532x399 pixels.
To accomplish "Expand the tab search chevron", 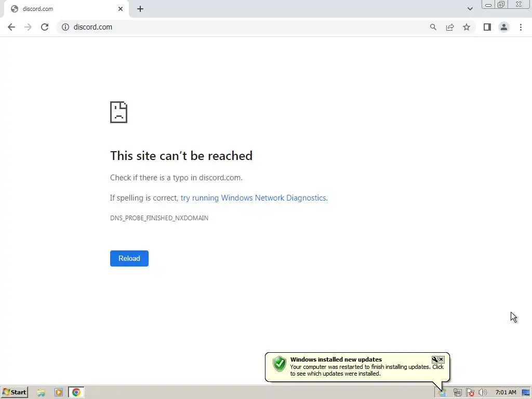I will click(470, 9).
